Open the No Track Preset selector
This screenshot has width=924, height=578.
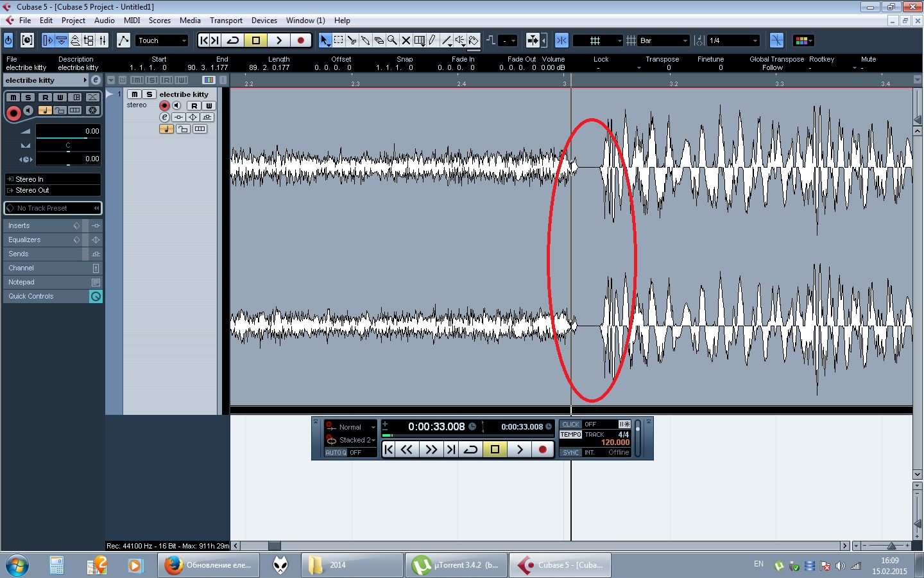(x=53, y=208)
